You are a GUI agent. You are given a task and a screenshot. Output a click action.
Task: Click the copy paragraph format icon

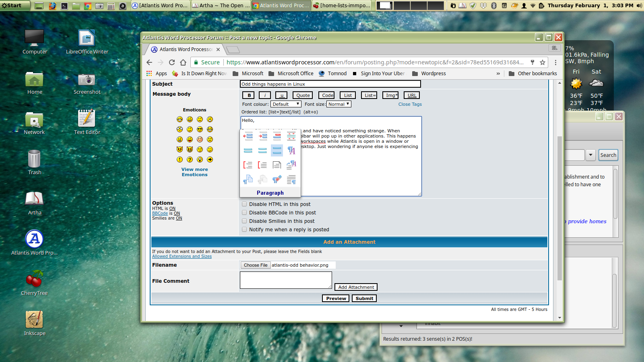248,179
